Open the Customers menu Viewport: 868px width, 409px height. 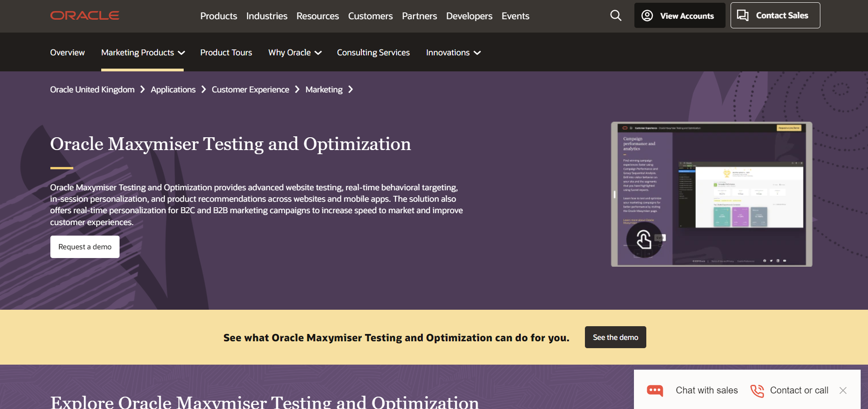click(370, 16)
